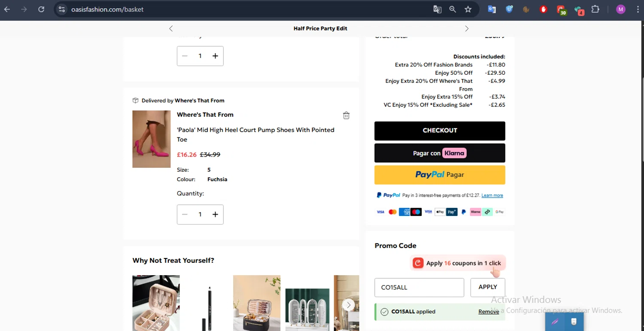Click the Apple Pay payment icon

click(x=440, y=212)
